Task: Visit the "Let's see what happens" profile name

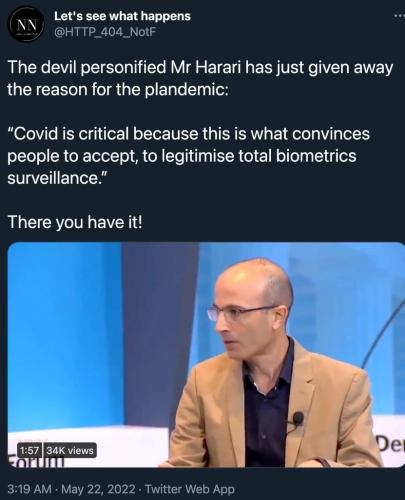Action: pyautogui.click(x=122, y=16)
